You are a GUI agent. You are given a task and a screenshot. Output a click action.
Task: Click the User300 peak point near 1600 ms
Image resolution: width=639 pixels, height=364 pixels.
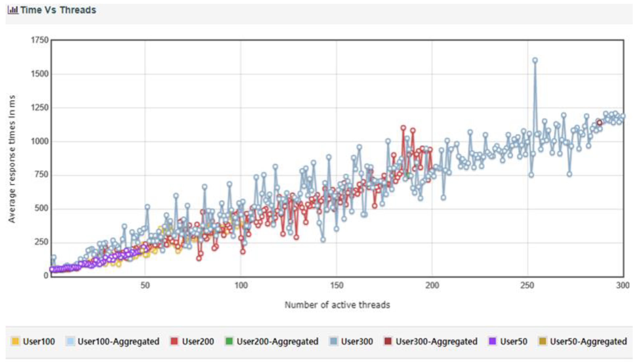click(535, 60)
